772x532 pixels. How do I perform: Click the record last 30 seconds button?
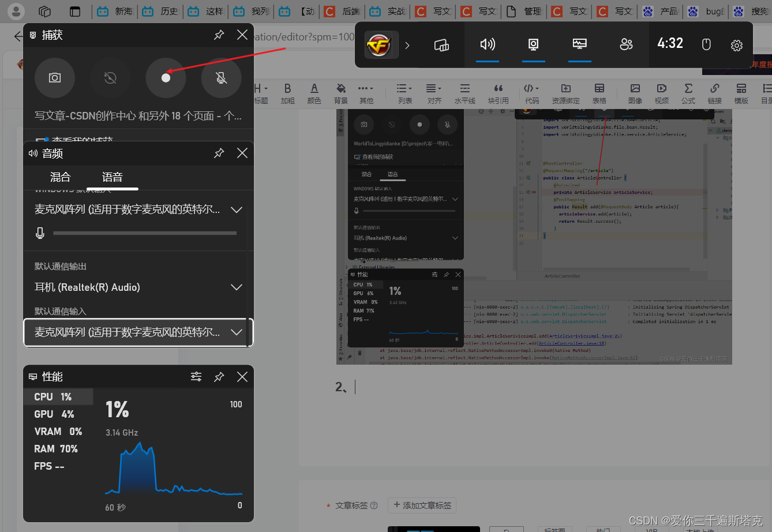(110, 77)
